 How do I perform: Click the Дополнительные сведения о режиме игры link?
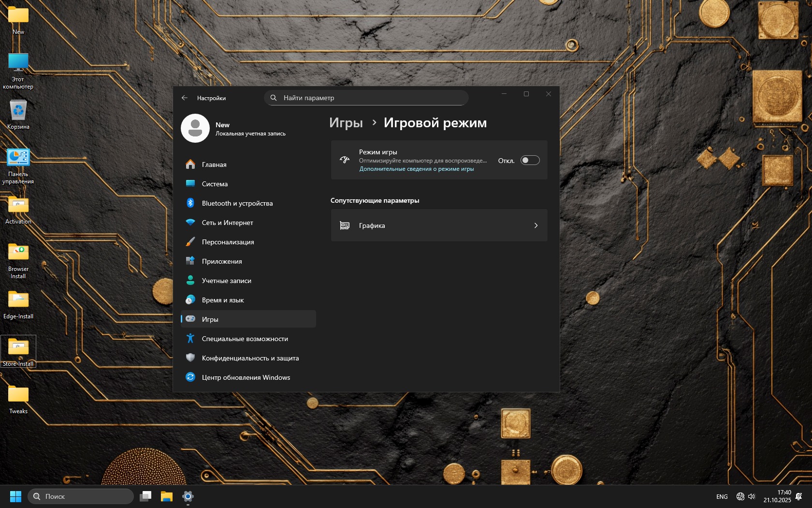[x=416, y=169]
